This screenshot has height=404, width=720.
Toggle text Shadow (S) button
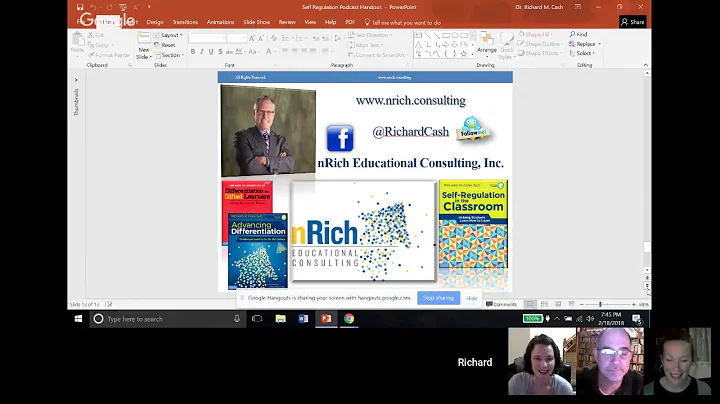point(220,51)
